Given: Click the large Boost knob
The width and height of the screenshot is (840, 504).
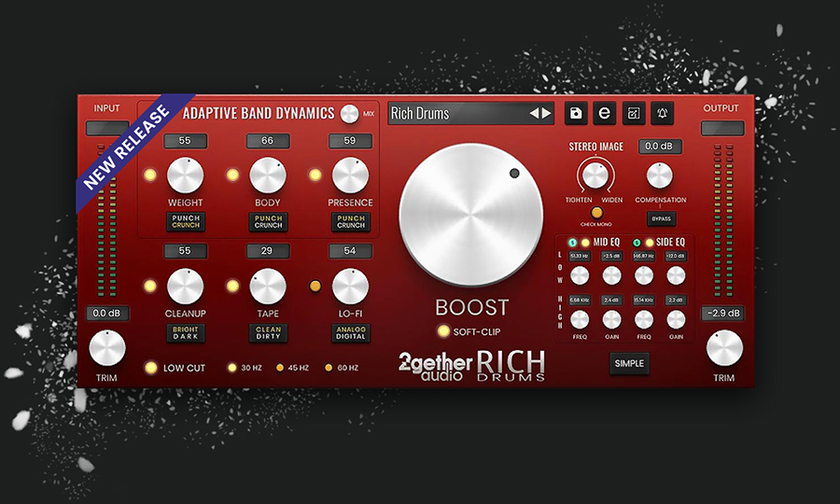Looking at the screenshot, I should point(470,216).
